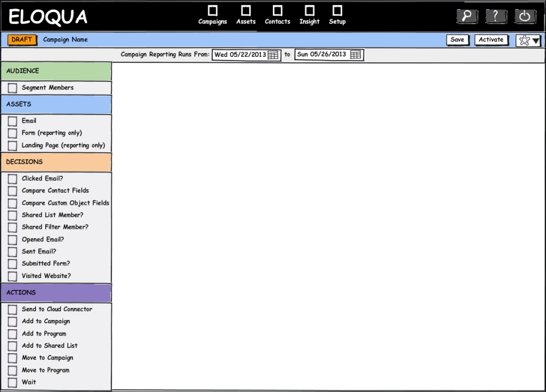Click the Contacts icon in top navigation
This screenshot has width=546, height=392.
tap(277, 10)
